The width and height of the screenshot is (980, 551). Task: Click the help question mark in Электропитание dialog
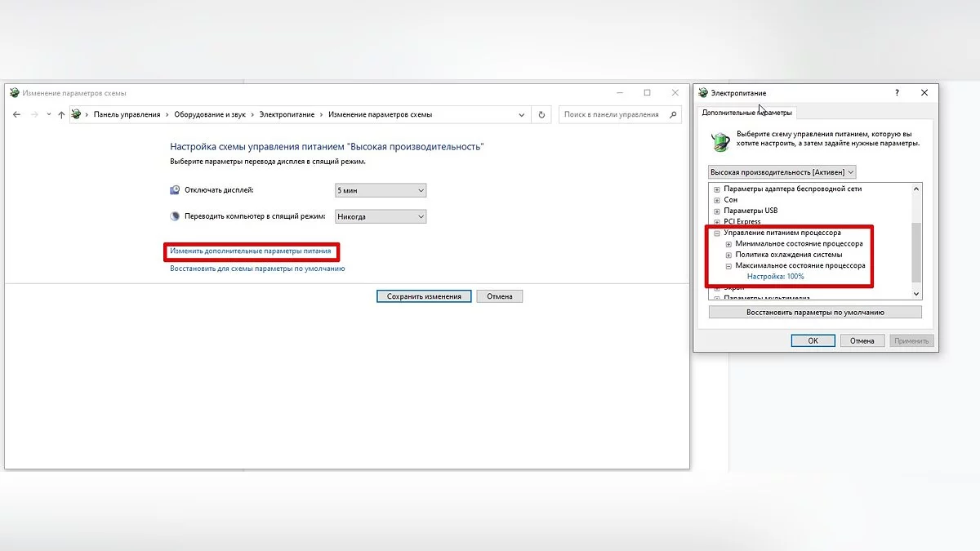click(897, 93)
